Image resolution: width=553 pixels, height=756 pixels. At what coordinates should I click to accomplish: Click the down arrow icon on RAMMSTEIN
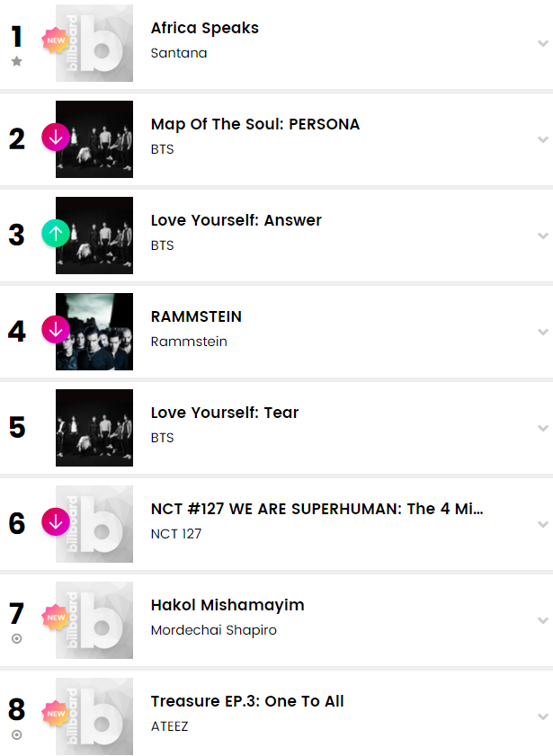point(56,330)
